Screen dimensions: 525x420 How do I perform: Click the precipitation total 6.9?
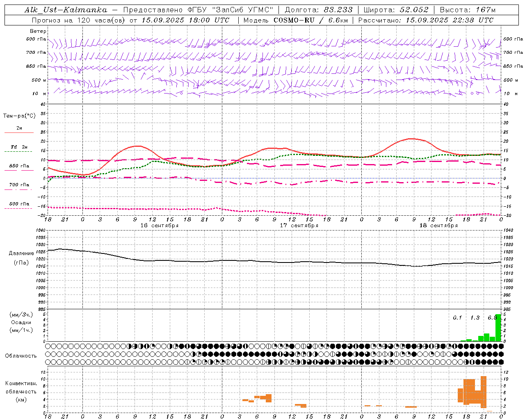click(x=492, y=317)
